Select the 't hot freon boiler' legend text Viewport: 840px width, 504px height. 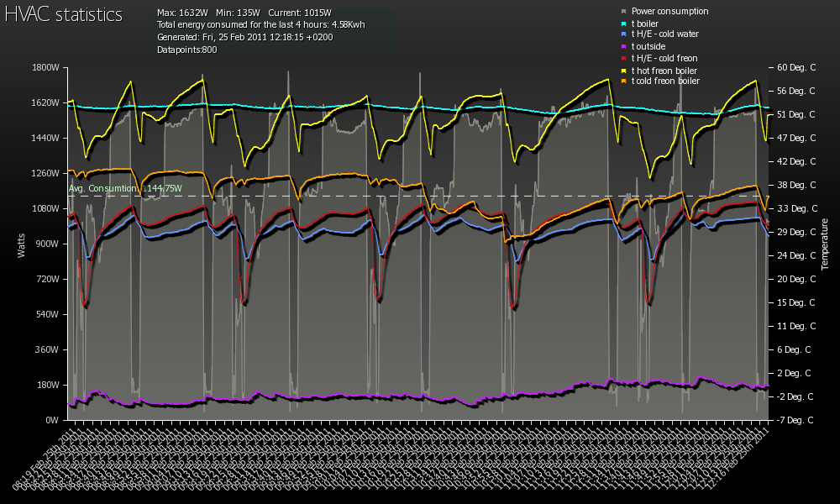[x=664, y=71]
